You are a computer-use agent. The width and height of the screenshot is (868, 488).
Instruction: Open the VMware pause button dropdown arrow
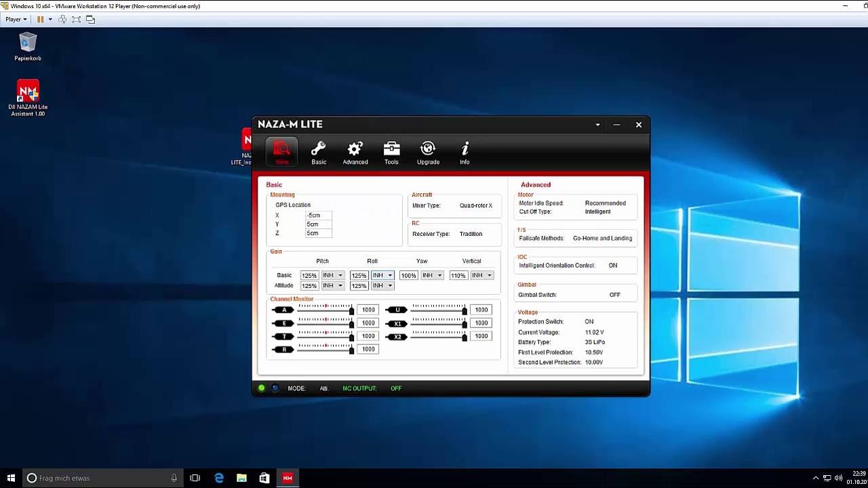tap(50, 19)
